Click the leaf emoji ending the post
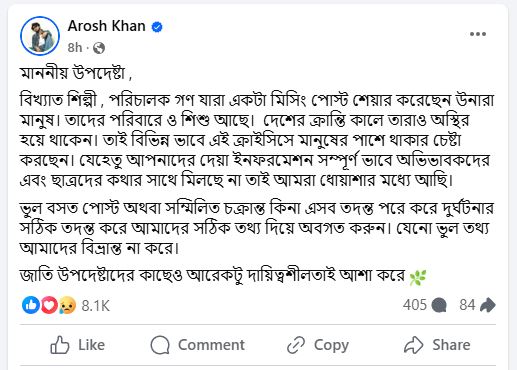The image size is (517, 370). [418, 277]
